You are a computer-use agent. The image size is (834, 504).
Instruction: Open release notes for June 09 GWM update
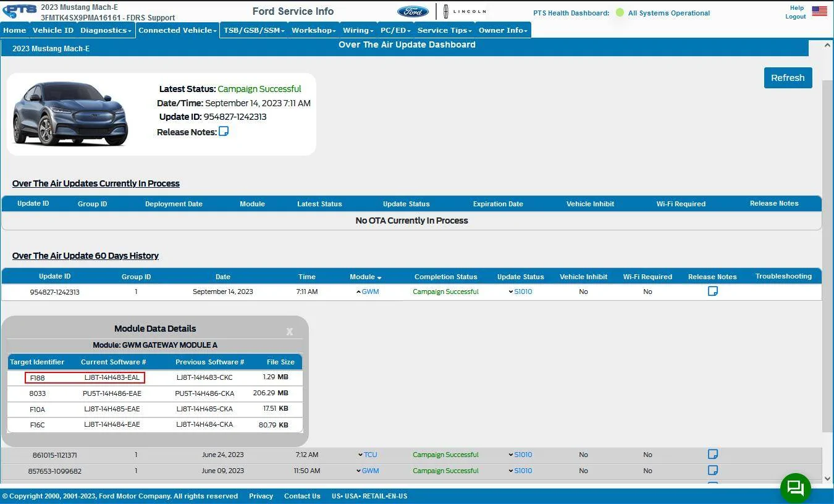point(712,470)
